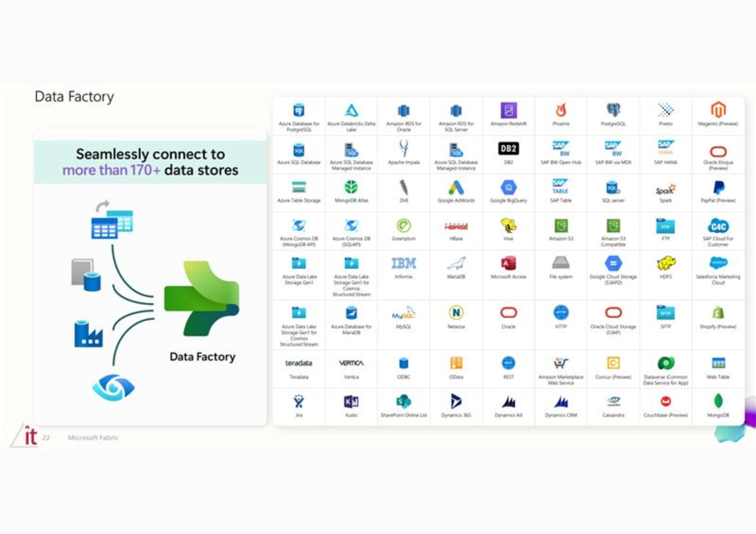Choose the Presto connector icon
The width and height of the screenshot is (756, 534).
[x=666, y=110]
